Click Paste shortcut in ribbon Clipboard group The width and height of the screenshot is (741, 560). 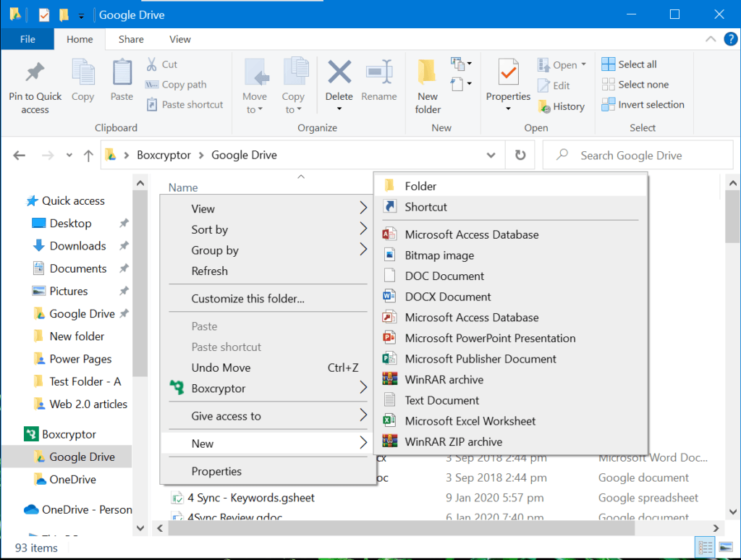click(185, 104)
